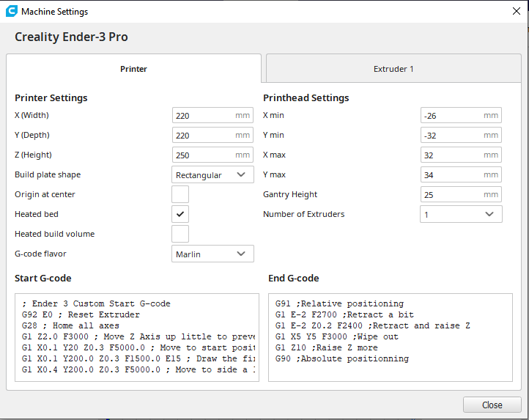Click the 'G1 E-2 F2700 ;Retract a bit' line

pos(344,314)
